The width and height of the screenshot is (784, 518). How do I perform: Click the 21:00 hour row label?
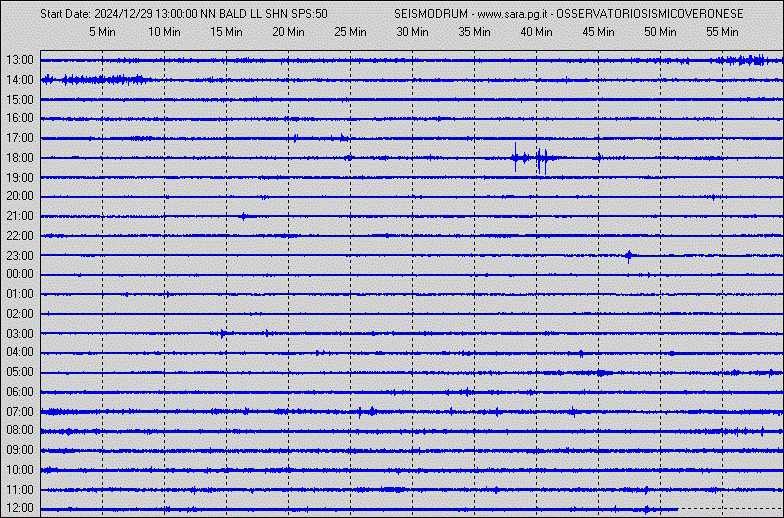(20, 216)
